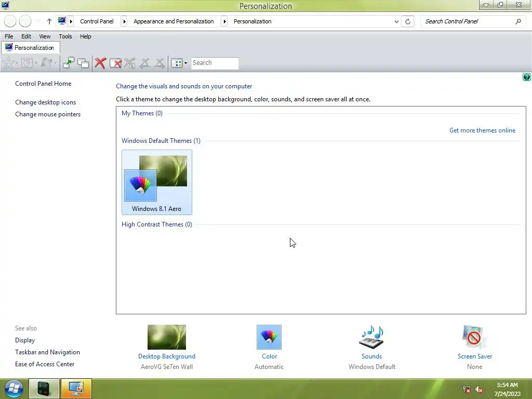The width and height of the screenshot is (532, 399).
Task: Click the grayed-out recent history clock icon
Action: pos(27,63)
